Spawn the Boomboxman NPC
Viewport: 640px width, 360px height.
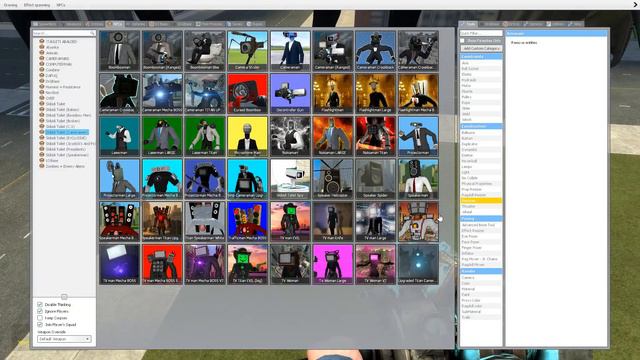120,50
